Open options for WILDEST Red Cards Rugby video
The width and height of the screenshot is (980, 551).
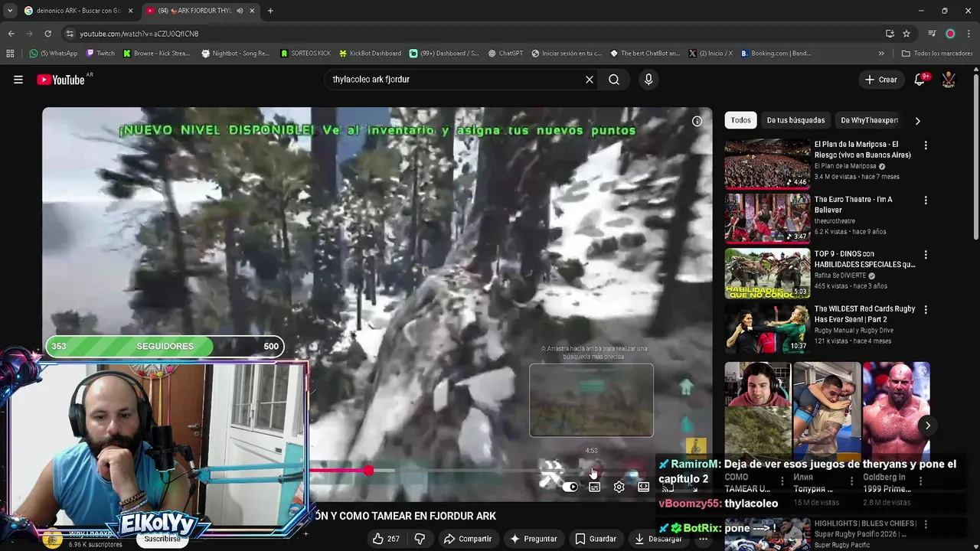926,310
